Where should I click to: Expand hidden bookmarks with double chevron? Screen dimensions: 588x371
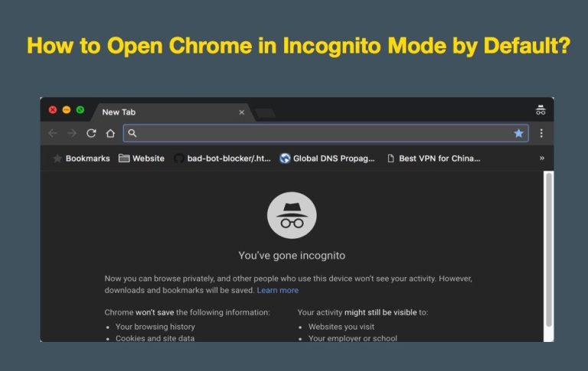coord(542,158)
